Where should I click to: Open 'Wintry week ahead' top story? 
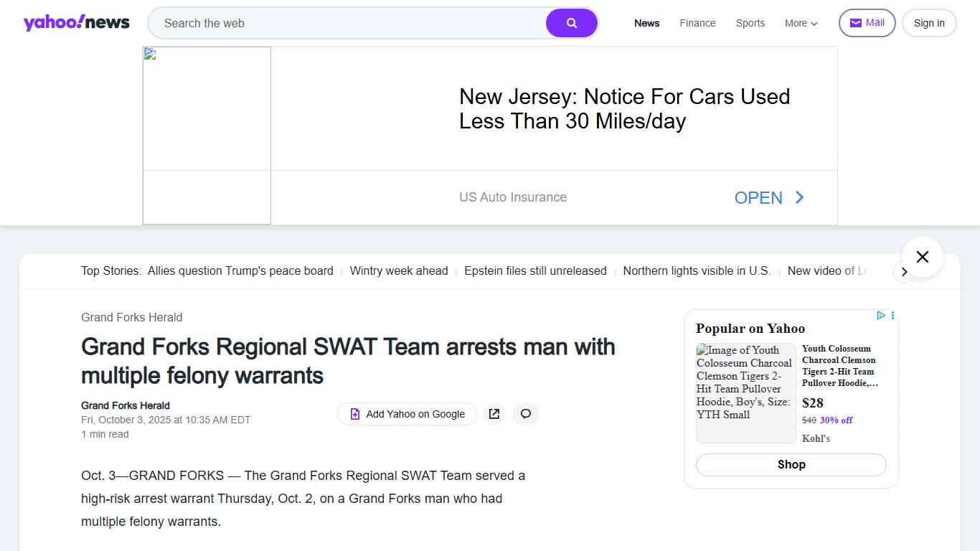click(398, 271)
